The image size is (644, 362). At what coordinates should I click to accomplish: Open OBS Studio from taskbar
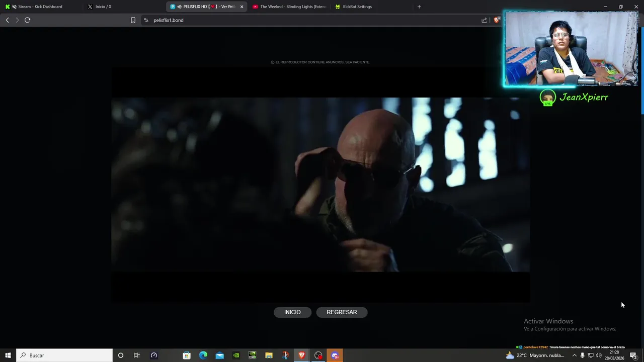point(318,355)
